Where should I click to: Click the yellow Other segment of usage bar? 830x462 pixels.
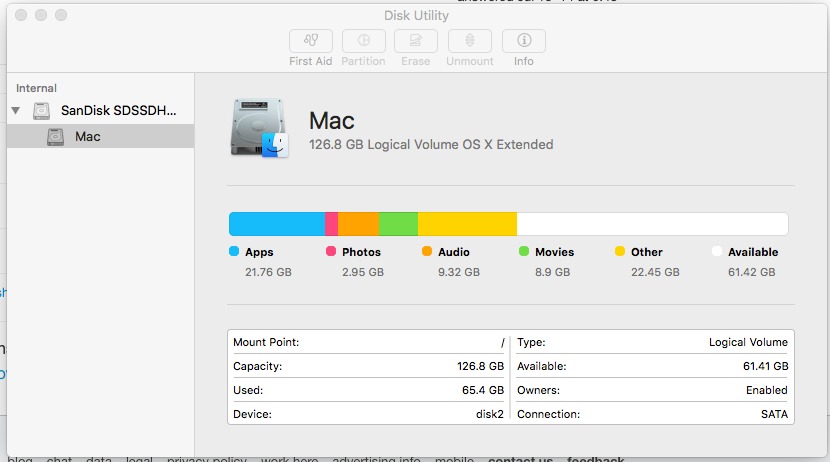tap(467, 224)
